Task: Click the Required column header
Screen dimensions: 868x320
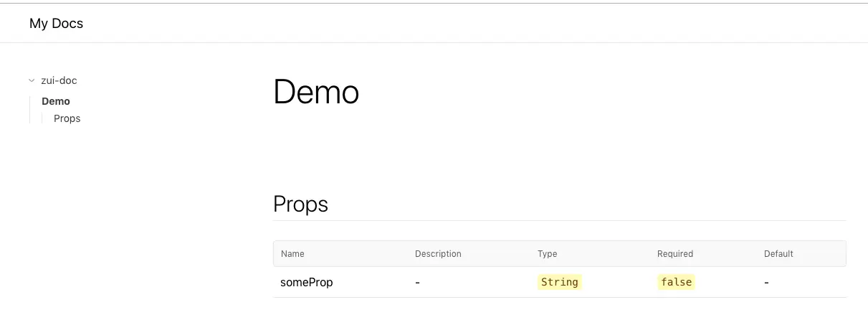Action: [x=674, y=254]
